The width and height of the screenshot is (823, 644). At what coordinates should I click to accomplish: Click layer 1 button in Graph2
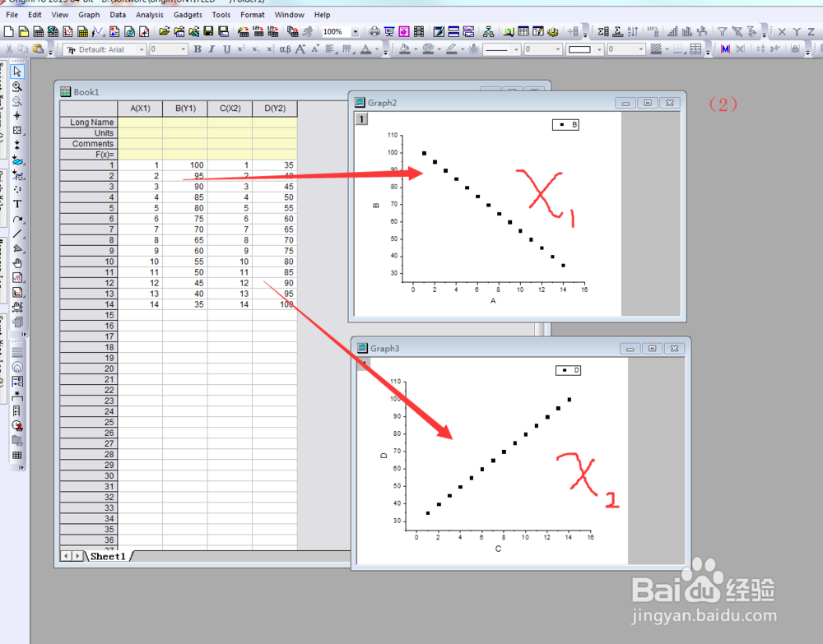point(361,119)
